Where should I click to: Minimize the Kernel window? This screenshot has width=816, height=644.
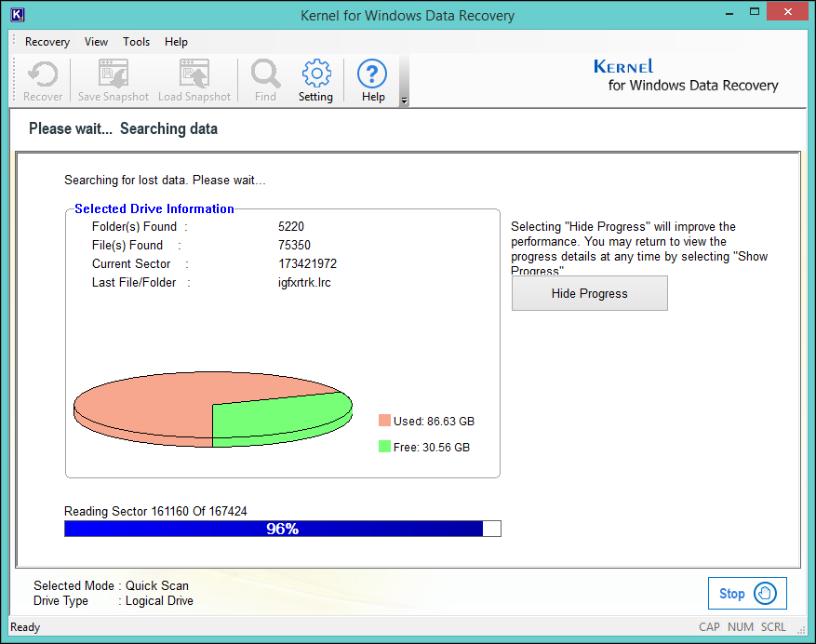(x=729, y=12)
